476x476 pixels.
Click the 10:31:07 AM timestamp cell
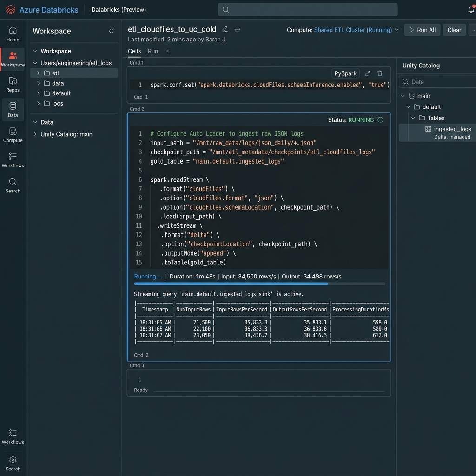coord(155,336)
